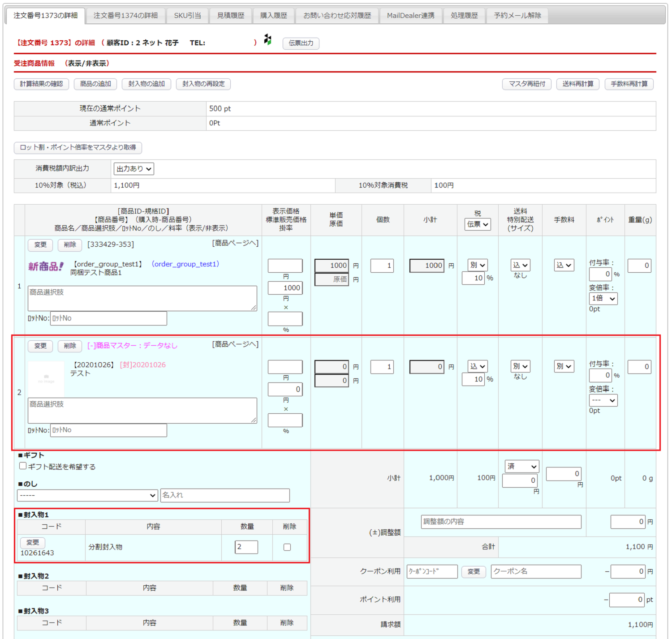
Task: Click the no-image thumbnail of item 2
Action: (46, 378)
